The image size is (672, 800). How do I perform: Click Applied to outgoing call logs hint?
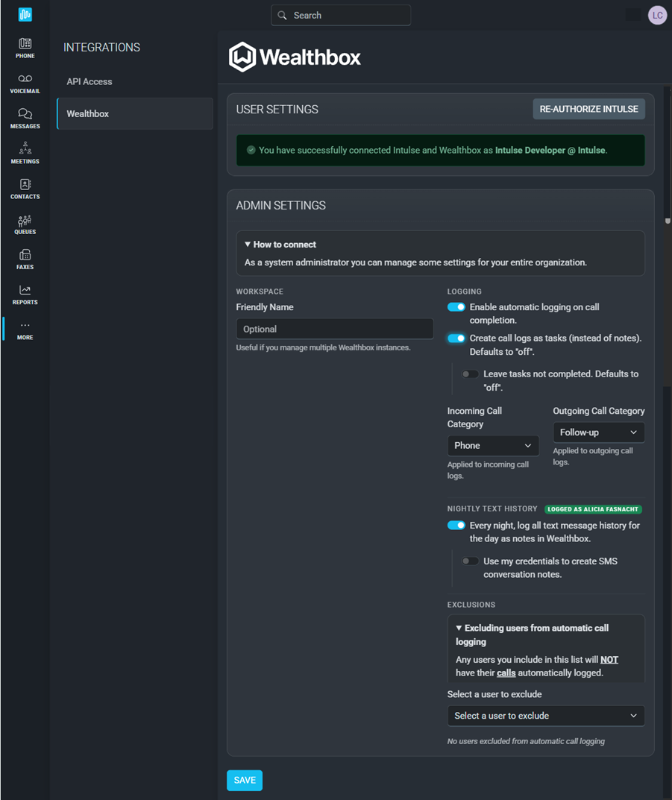pos(593,456)
